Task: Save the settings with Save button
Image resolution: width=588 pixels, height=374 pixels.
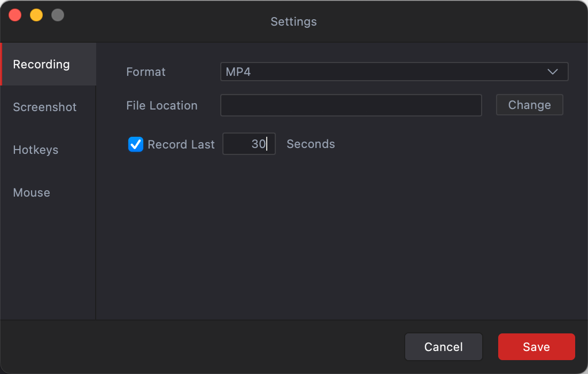Action: click(x=536, y=347)
